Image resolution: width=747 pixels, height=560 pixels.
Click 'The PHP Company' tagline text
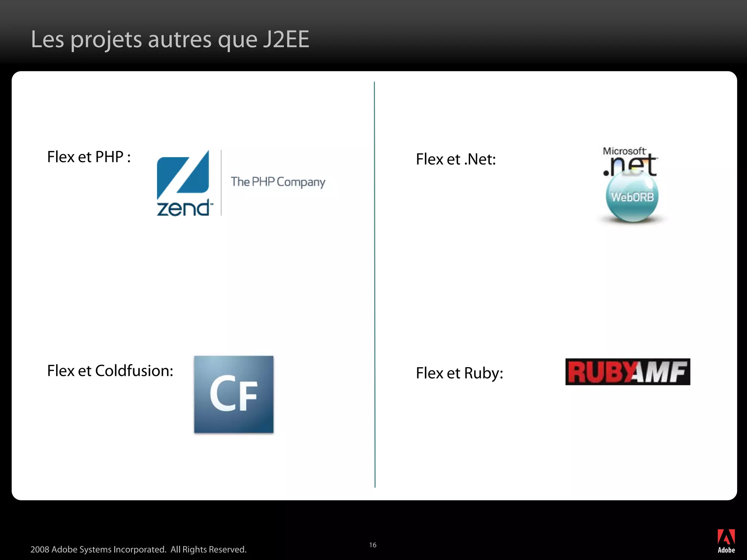tap(278, 182)
